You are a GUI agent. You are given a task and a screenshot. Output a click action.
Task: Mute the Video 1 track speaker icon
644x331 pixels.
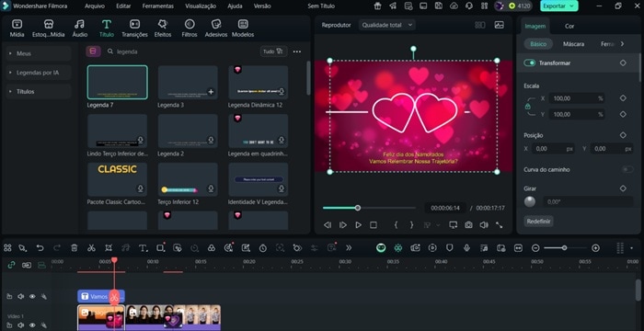click(20, 325)
